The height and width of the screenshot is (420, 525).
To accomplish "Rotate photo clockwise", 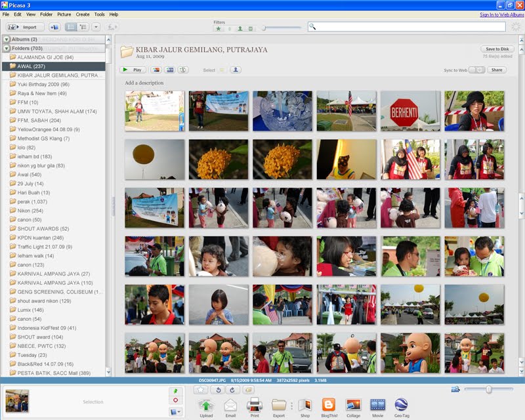I will pyautogui.click(x=233, y=390).
